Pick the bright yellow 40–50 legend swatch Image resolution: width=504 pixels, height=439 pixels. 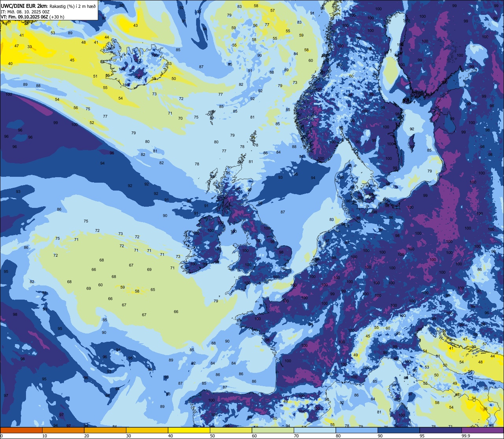click(189, 430)
